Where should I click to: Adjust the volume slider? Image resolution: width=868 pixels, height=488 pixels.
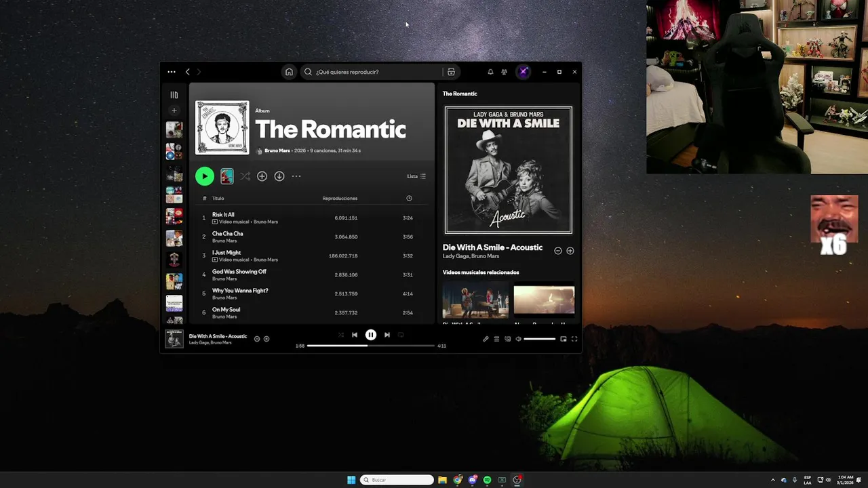coord(540,339)
